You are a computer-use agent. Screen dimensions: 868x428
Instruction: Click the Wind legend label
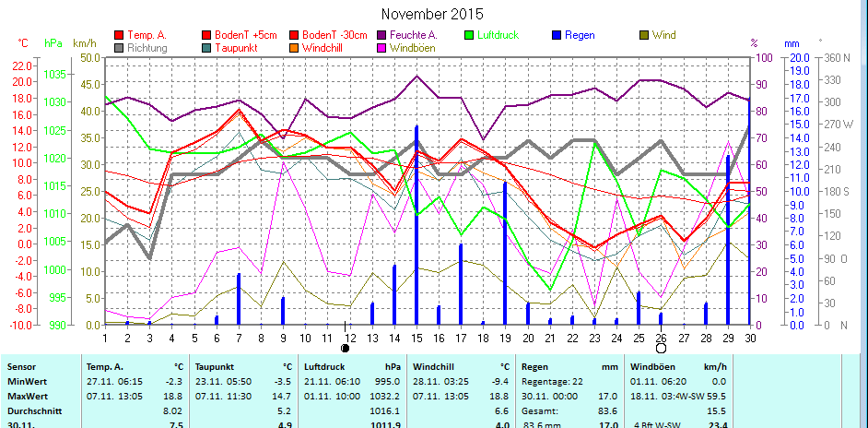tap(663, 35)
